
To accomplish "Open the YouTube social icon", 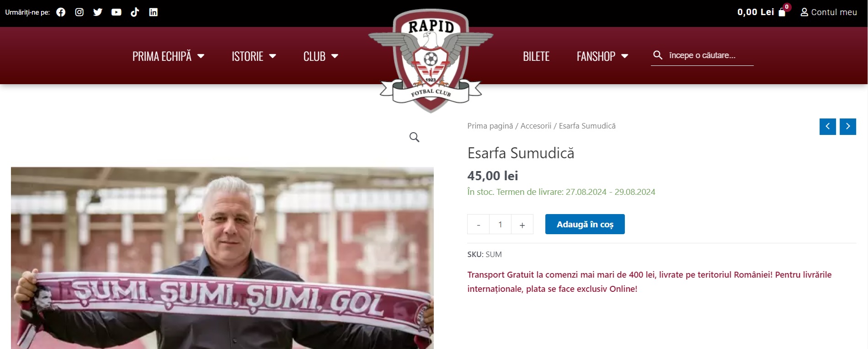I will click(x=117, y=12).
